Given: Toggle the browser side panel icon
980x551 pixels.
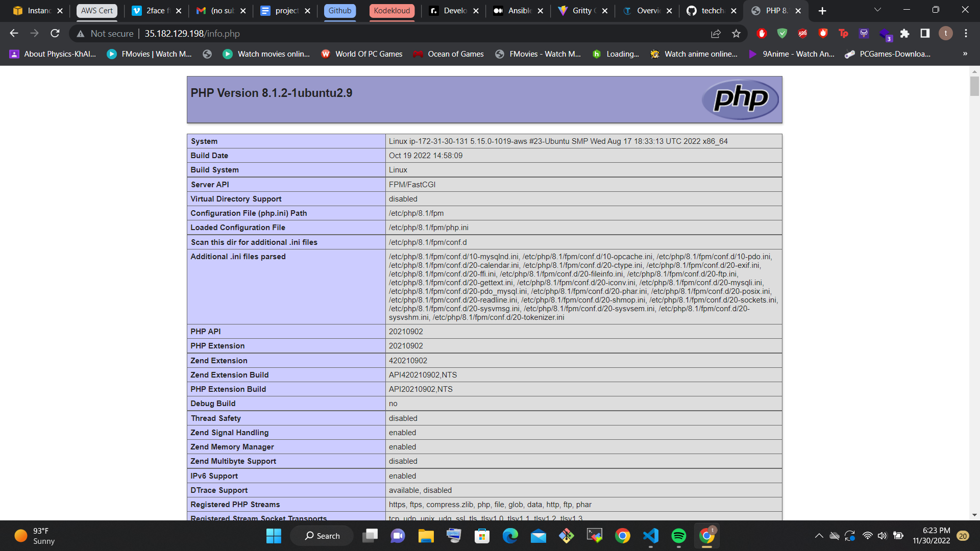Looking at the screenshot, I should [925, 34].
